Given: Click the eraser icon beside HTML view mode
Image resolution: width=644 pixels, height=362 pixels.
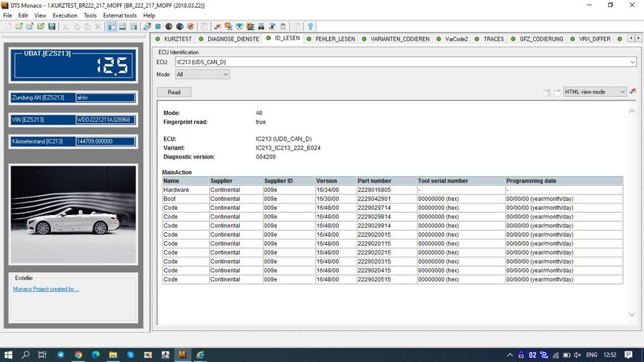Looking at the screenshot, I should (633, 92).
